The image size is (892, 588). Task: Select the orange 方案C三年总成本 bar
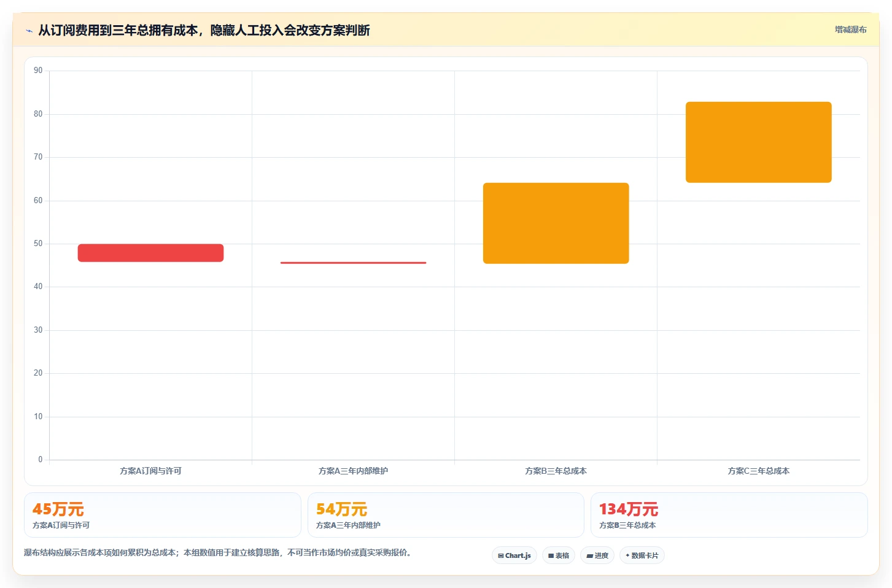coord(758,142)
